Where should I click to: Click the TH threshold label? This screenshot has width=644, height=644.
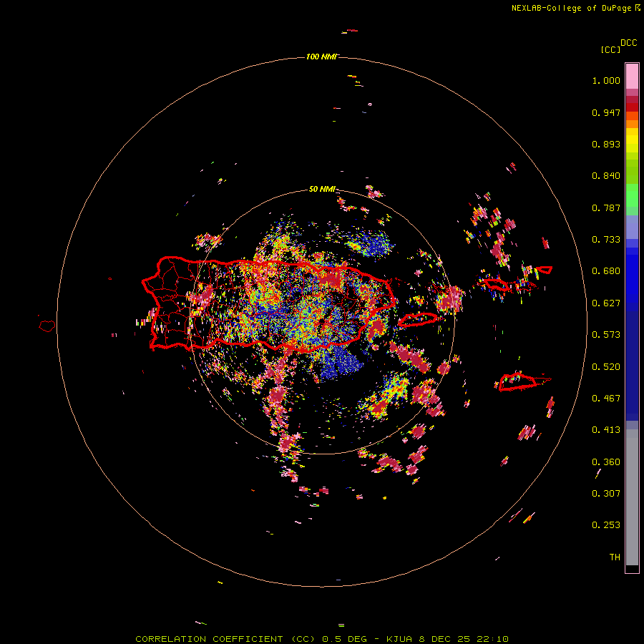click(615, 557)
